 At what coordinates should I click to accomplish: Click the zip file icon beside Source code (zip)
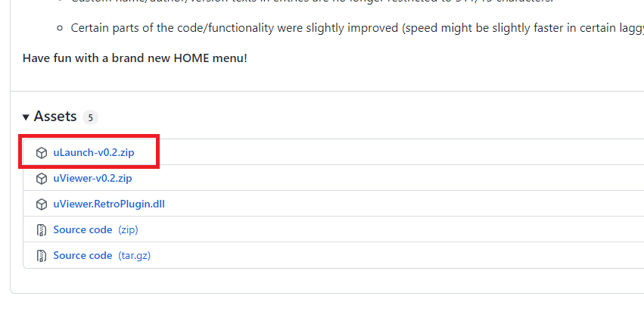click(x=42, y=230)
